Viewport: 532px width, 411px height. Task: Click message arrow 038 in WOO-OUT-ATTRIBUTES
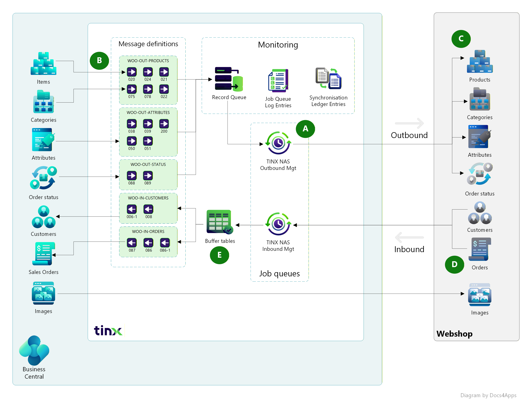(x=132, y=124)
